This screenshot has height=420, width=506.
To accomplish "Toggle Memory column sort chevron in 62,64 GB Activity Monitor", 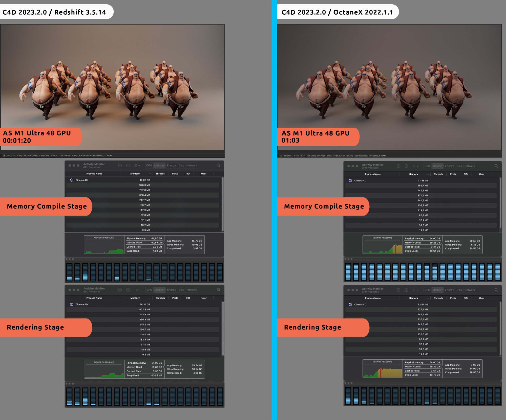I will (x=428, y=298).
